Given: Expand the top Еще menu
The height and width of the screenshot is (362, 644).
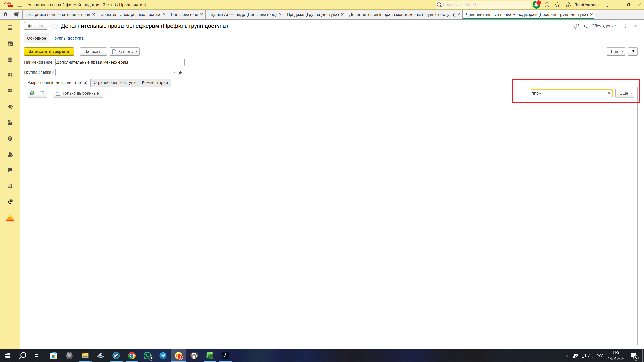Looking at the screenshot, I should (616, 51).
